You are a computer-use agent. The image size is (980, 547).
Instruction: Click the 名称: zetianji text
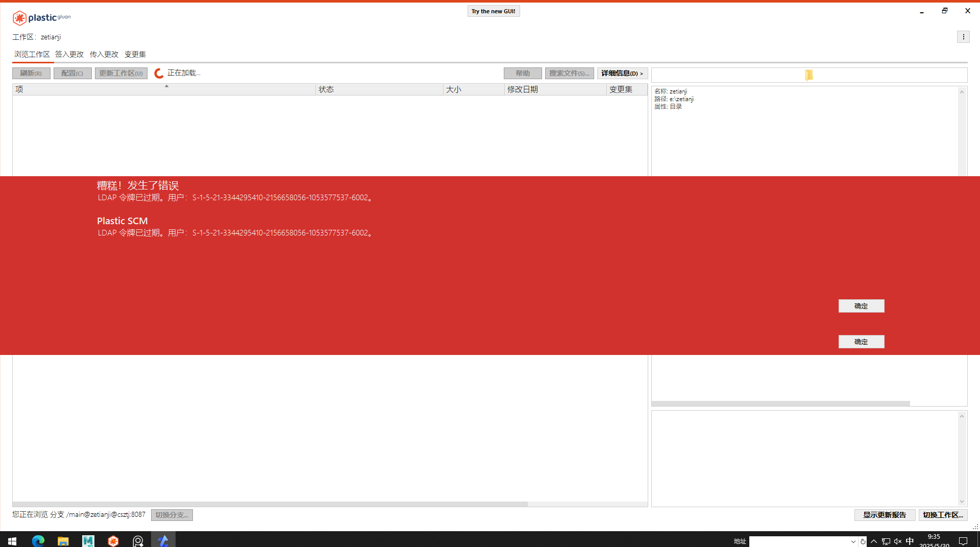(671, 91)
